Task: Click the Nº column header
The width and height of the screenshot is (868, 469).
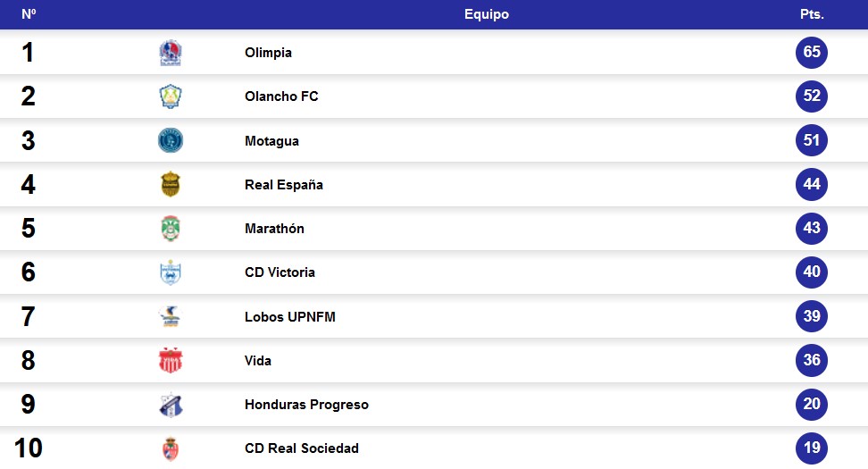Action: 29,14
